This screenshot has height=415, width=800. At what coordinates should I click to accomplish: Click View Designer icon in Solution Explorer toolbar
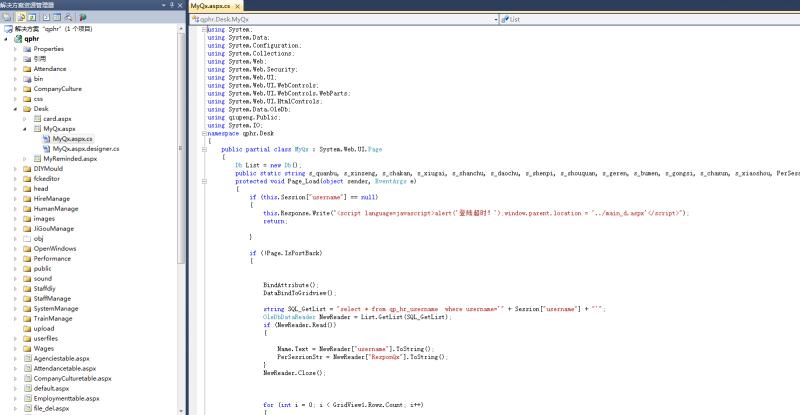pyautogui.click(x=57, y=17)
